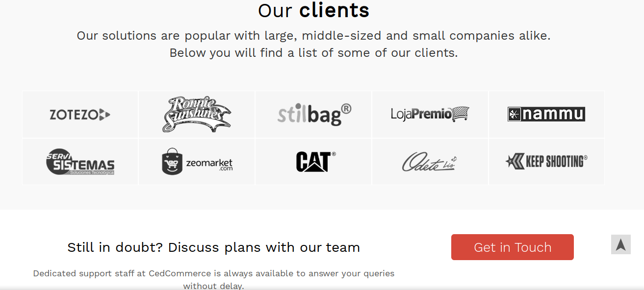
Task: Select the stilbag client logo
Action: pos(314,115)
